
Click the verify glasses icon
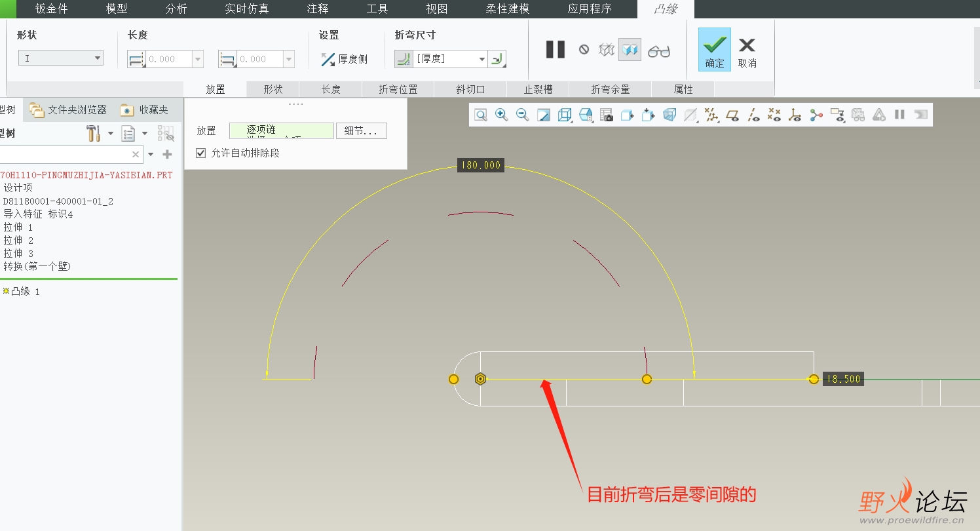659,50
